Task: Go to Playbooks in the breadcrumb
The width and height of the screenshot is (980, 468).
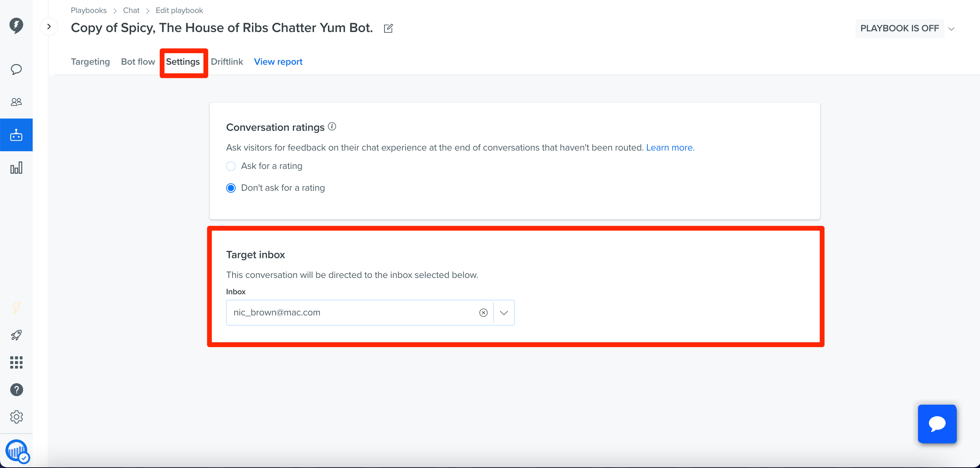Action: pos(89,10)
